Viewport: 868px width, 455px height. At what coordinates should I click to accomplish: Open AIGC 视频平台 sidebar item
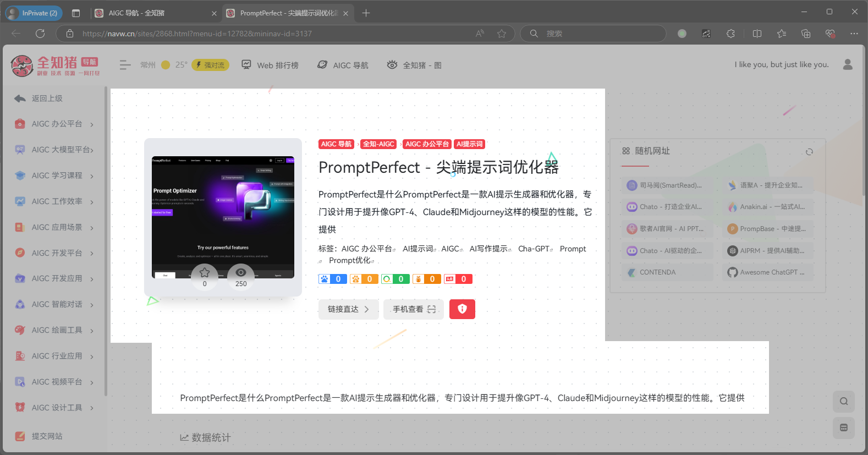click(x=54, y=382)
